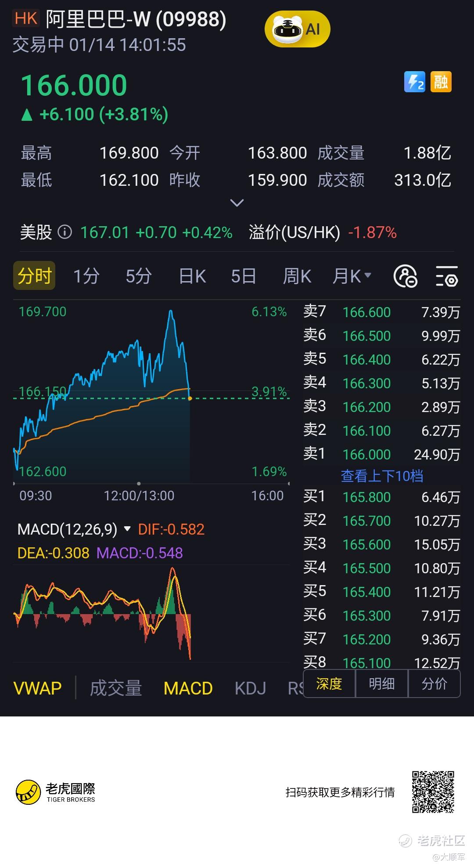Open chart compare icon
Image resolution: width=474 pixels, height=868 pixels.
pyautogui.click(x=405, y=276)
